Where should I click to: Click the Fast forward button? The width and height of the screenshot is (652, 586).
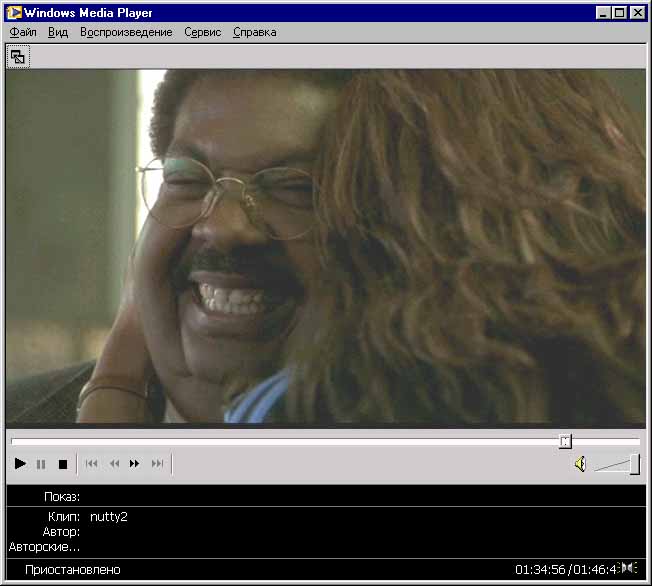(134, 463)
